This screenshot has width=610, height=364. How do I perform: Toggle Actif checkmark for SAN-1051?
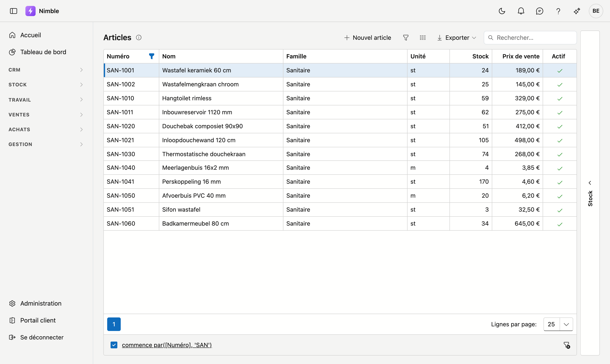point(560,210)
